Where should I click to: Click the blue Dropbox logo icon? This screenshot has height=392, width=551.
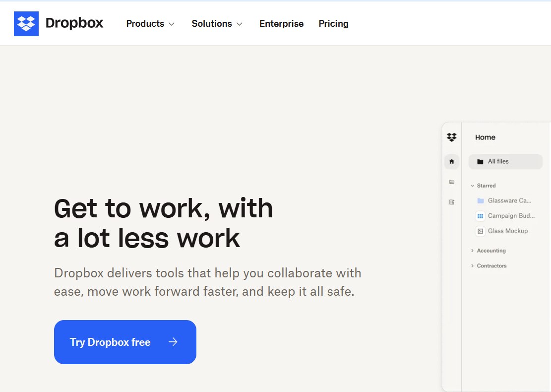26,23
